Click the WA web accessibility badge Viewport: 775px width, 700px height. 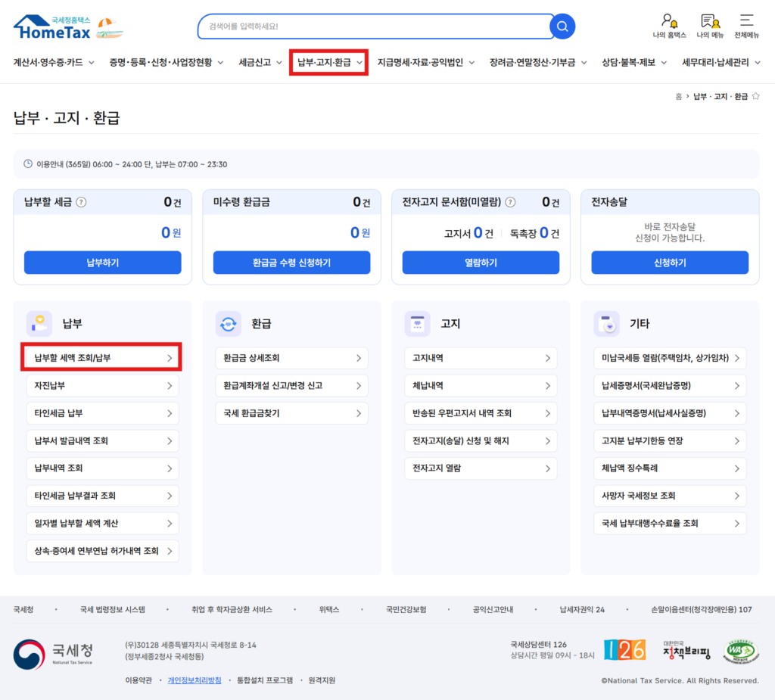click(741, 651)
